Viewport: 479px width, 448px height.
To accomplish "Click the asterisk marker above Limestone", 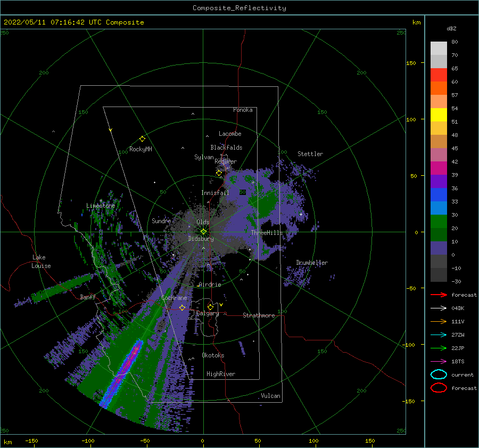I will [x=101, y=201].
